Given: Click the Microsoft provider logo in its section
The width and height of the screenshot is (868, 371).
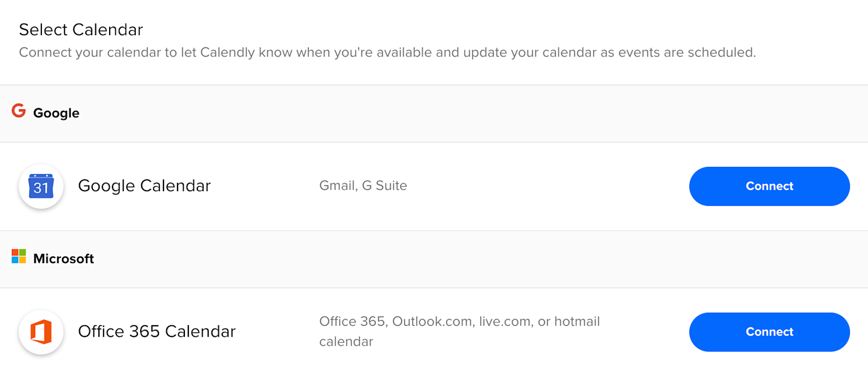Looking at the screenshot, I should pos(18,257).
